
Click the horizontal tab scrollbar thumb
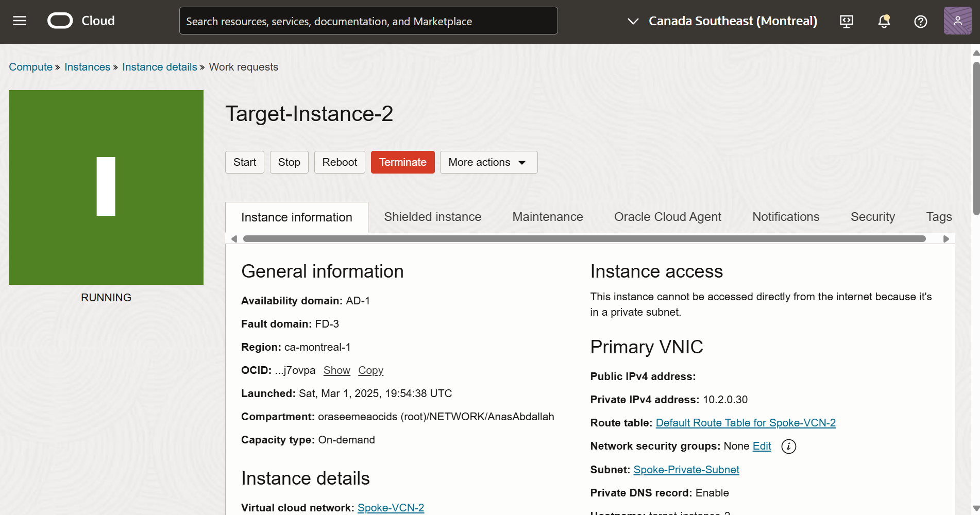[x=584, y=238]
